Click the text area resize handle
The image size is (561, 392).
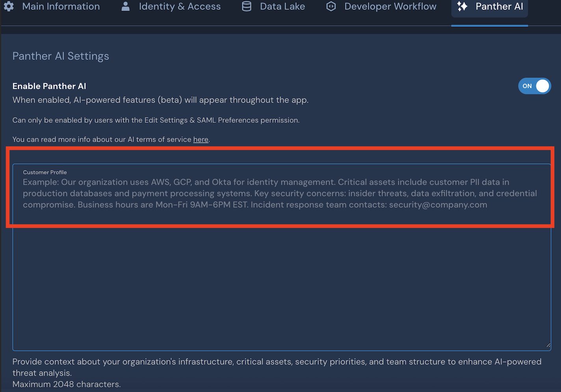tap(548, 345)
